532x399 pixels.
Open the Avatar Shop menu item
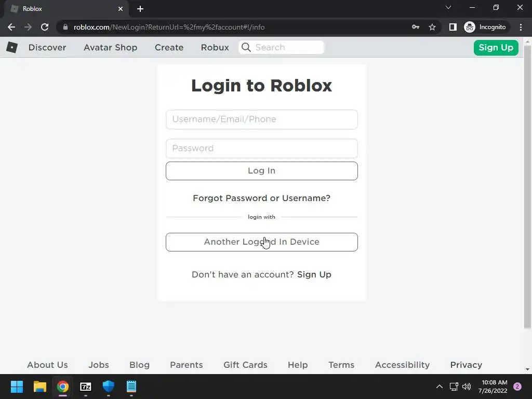(110, 47)
